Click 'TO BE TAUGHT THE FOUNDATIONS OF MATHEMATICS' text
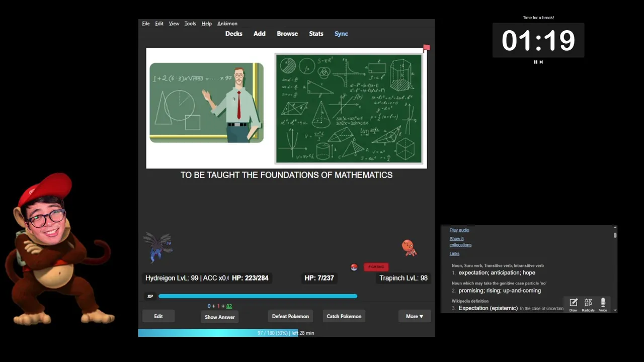This screenshot has height=362, width=644. point(286,175)
